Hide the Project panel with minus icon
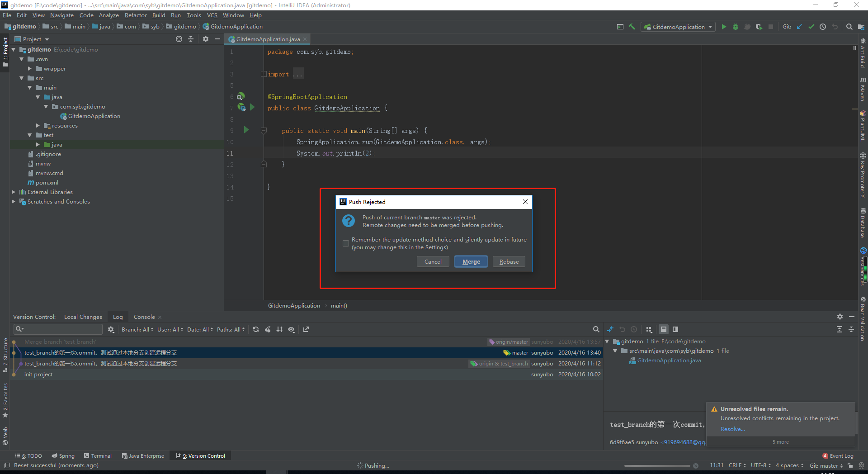The image size is (868, 474). tap(217, 39)
